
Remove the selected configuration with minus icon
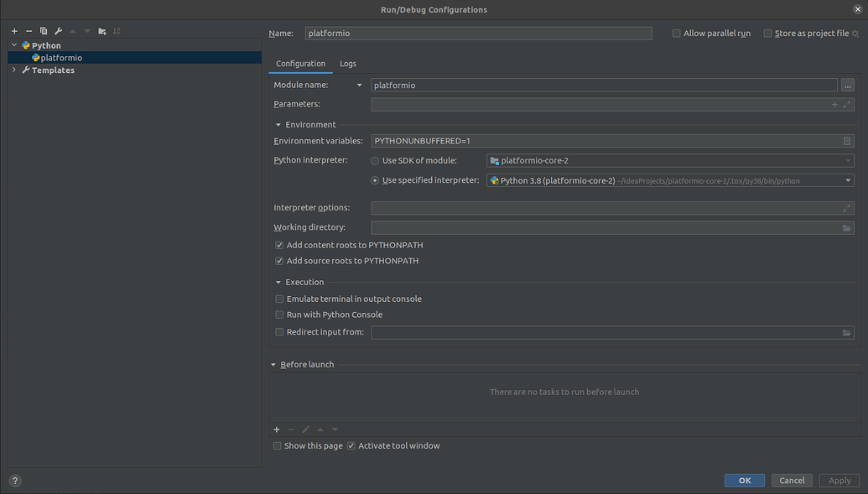click(x=29, y=31)
